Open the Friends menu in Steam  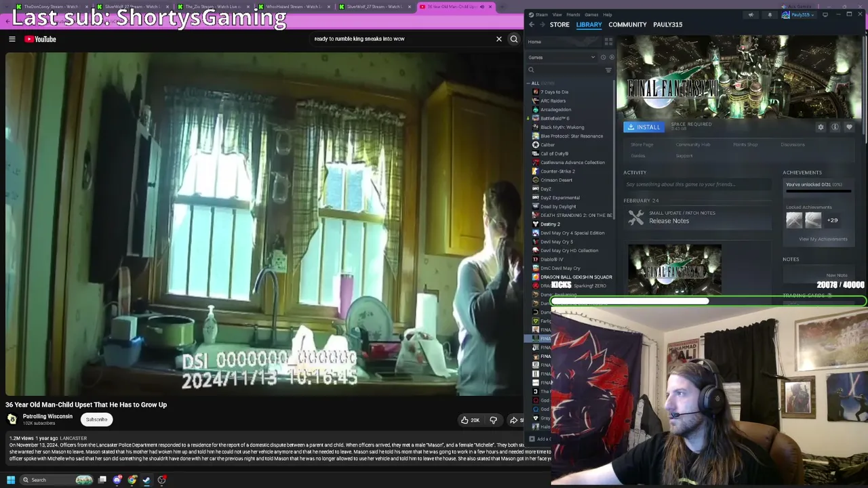[x=573, y=14]
